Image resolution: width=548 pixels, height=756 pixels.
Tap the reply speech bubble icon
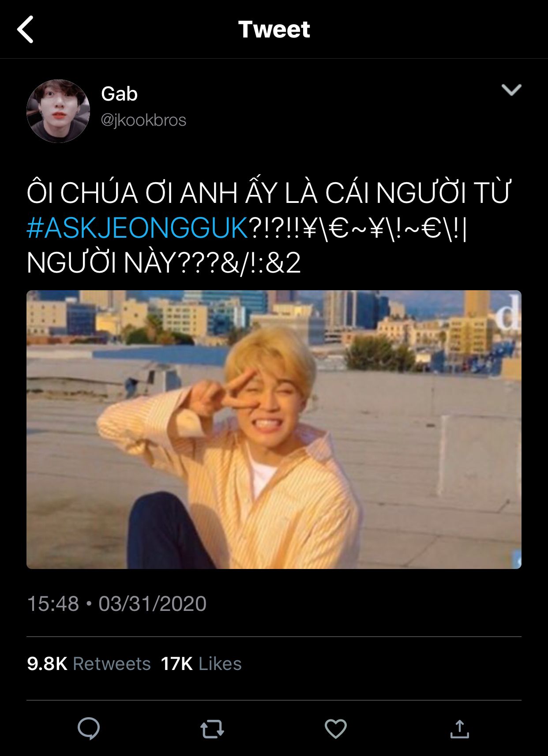[89, 728]
